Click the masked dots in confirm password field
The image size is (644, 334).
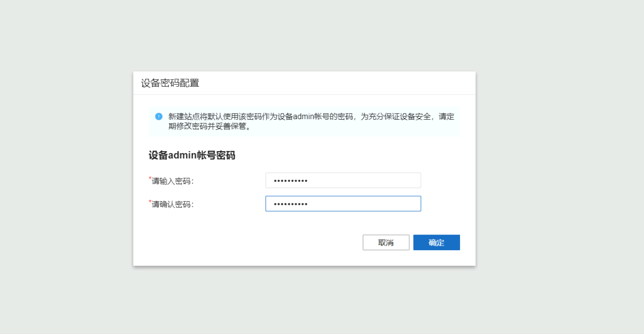290,204
